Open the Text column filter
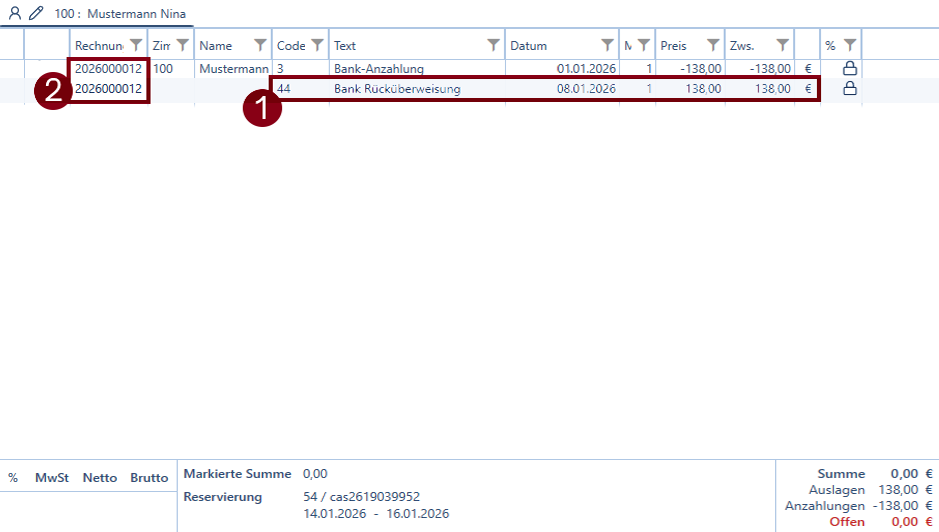Screen dimensions: 939x532 pyautogui.click(x=493, y=45)
